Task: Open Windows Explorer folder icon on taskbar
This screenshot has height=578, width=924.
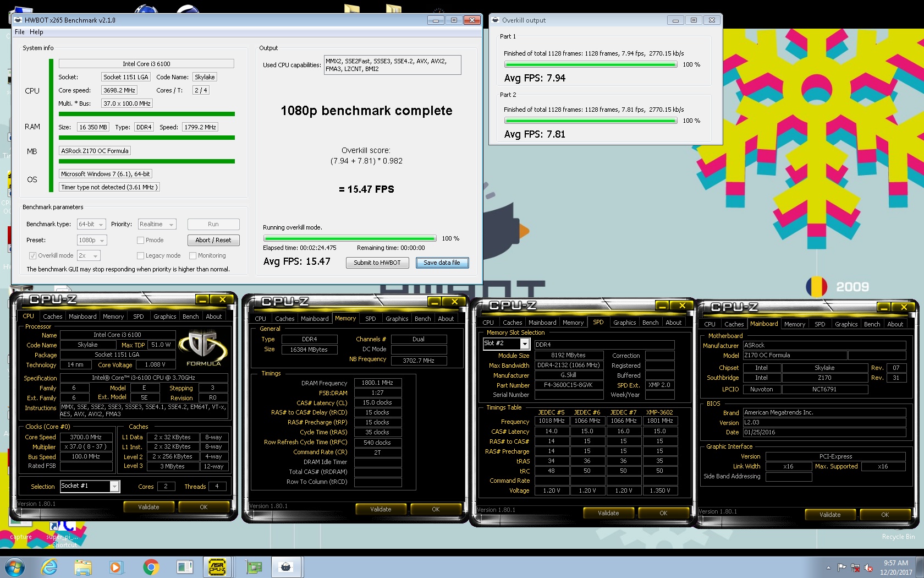Action: [x=83, y=566]
